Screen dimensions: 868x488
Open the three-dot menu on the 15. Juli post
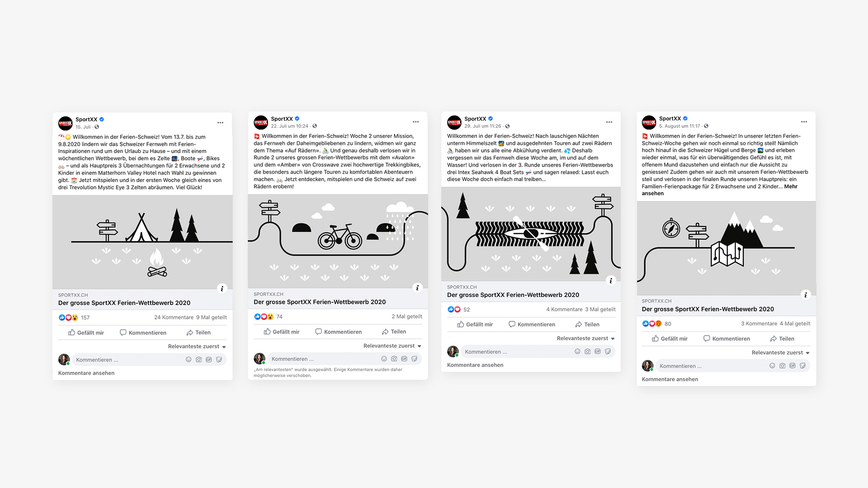pos(220,123)
